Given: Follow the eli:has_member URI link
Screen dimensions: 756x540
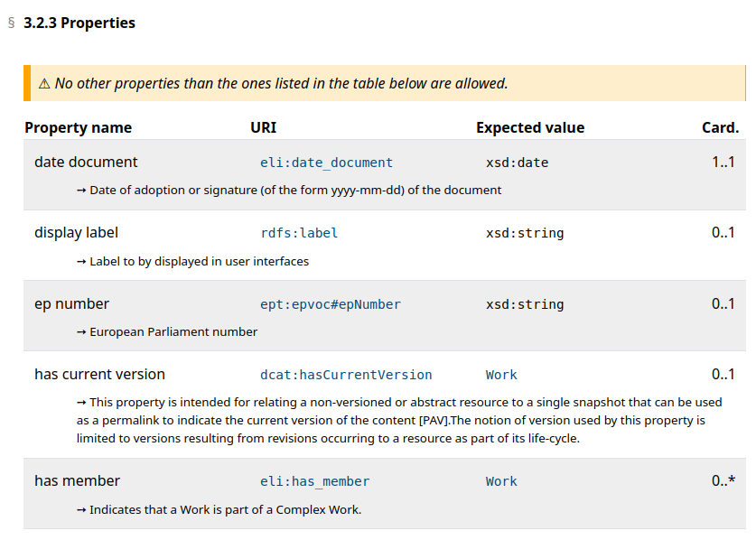Looking at the screenshot, I should point(314,481).
